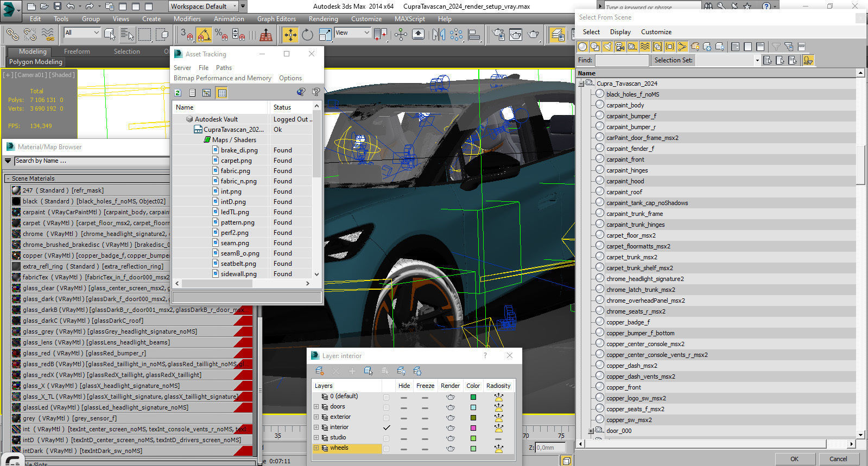This screenshot has height=466, width=868.
Task: Click the interior layer pink color swatch
Action: 473,428
